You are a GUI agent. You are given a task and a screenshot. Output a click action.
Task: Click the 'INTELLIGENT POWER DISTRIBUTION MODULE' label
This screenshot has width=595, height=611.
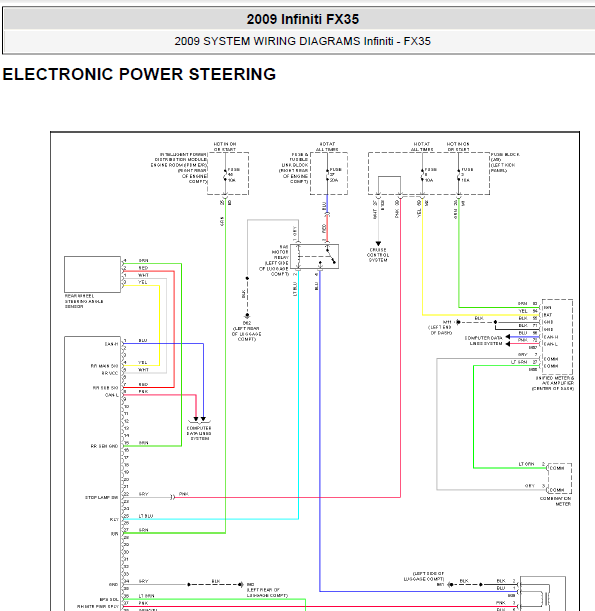click(x=182, y=157)
